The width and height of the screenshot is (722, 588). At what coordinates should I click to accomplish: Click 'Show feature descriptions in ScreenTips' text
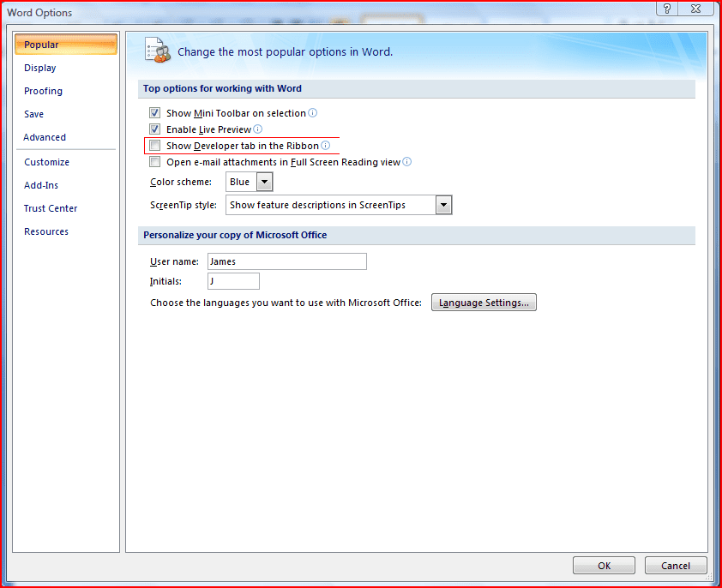[x=317, y=205]
